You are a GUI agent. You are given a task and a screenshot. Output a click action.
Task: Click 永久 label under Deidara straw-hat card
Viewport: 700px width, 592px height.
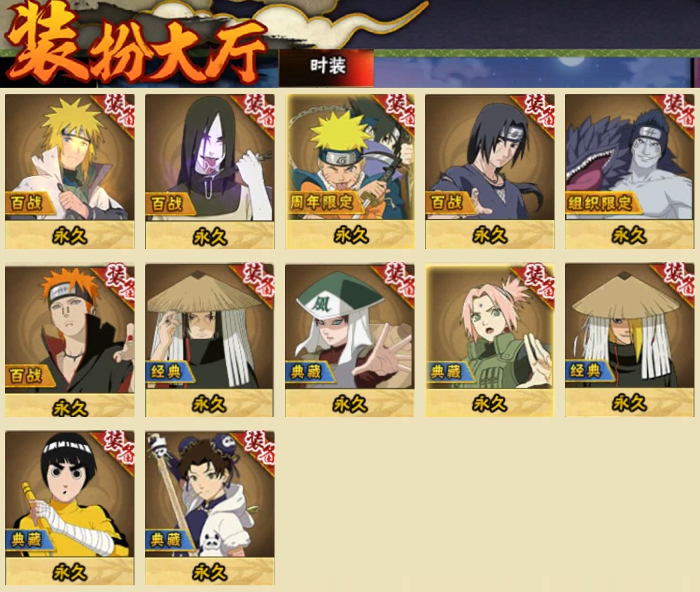tap(629, 403)
